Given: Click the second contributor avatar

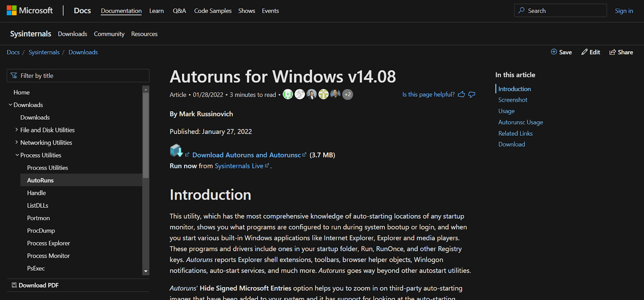Looking at the screenshot, I should (x=300, y=94).
